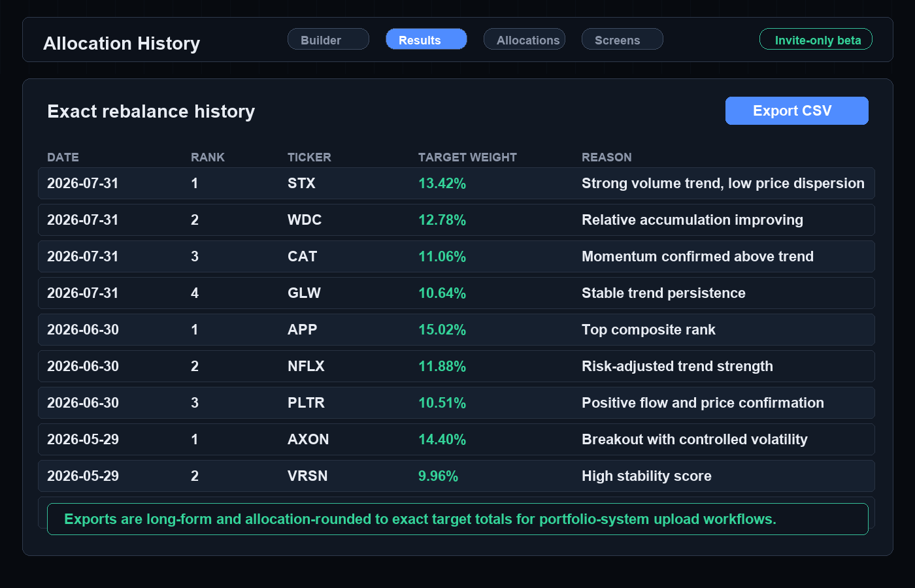Select the Results tab
This screenshot has width=915, height=588.
(426, 39)
